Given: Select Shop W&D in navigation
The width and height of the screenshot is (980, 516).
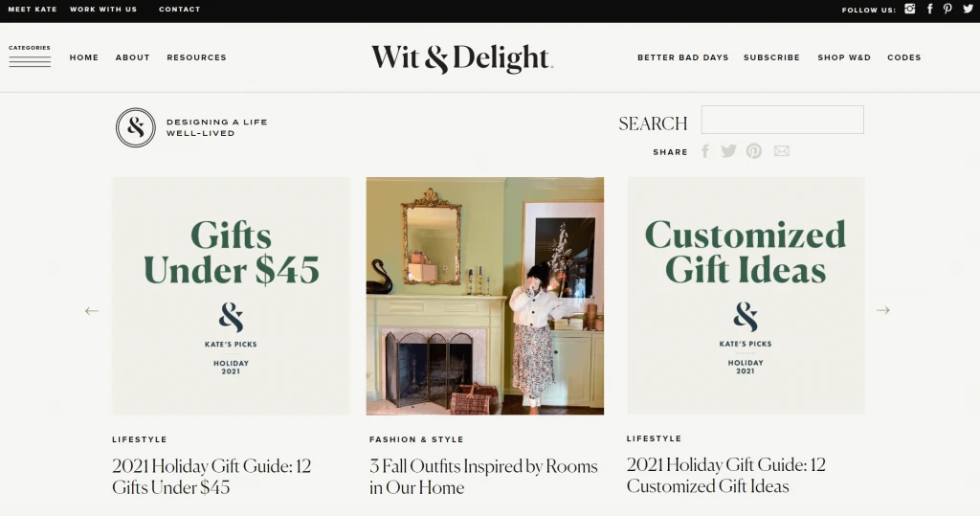Looking at the screenshot, I should click(844, 57).
